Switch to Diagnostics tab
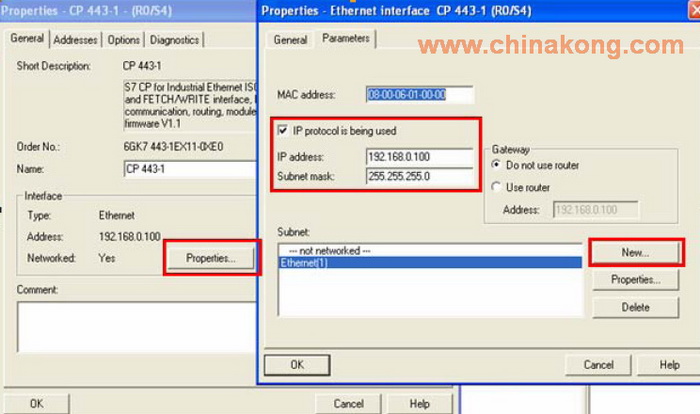This screenshot has height=414, width=700. (174, 40)
